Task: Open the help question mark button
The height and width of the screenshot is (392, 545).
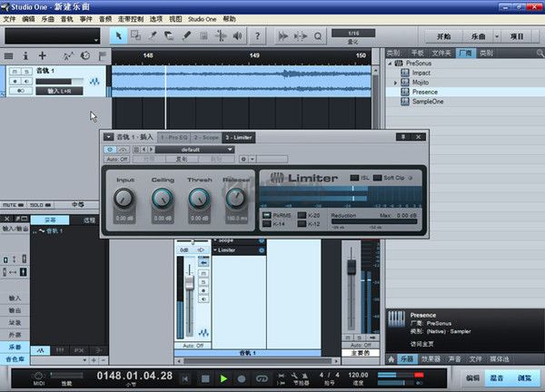Action: coord(259,36)
